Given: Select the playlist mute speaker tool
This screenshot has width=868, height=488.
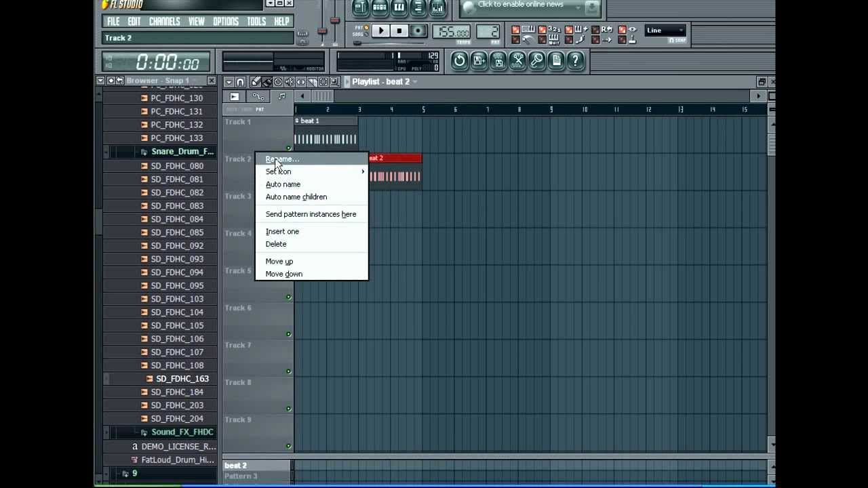Looking at the screenshot, I should pyautogui.click(x=290, y=82).
